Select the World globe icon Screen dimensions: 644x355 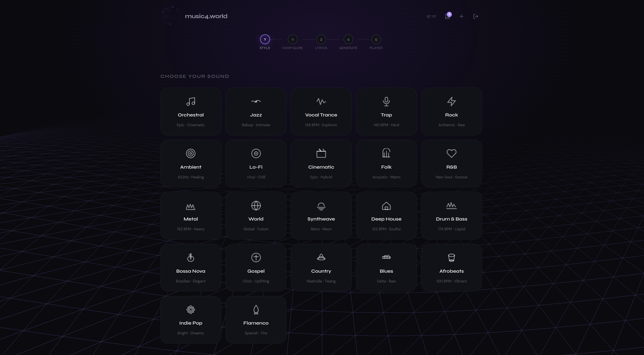click(256, 205)
